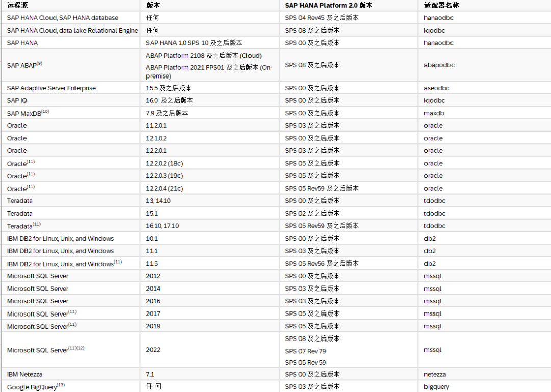
Task: Click the 远程源 column header
Action: tap(17, 5)
